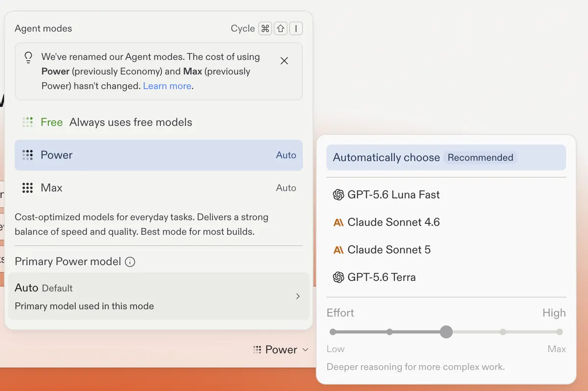The image size is (588, 391).
Task: Click the Agent modes heading
Action: (x=43, y=28)
